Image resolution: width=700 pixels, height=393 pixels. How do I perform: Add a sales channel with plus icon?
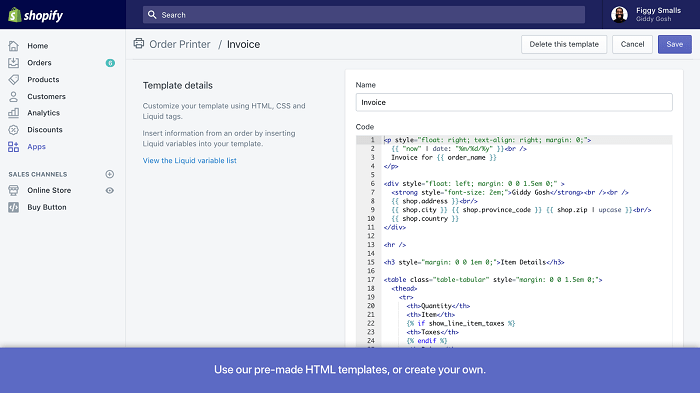click(109, 174)
